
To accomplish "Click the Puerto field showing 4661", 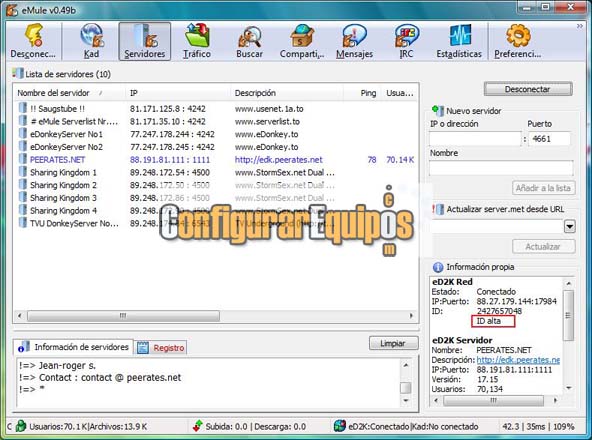I will click(x=549, y=139).
